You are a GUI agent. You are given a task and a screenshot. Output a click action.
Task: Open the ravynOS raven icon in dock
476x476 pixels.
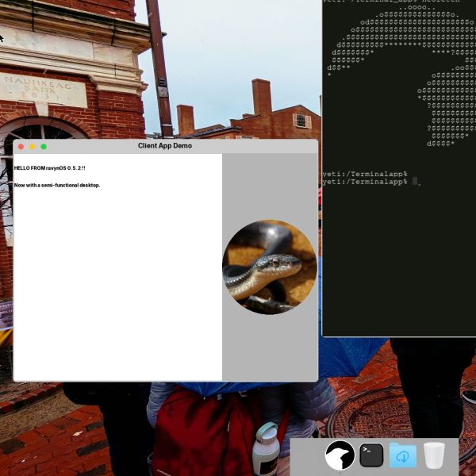[340, 455]
